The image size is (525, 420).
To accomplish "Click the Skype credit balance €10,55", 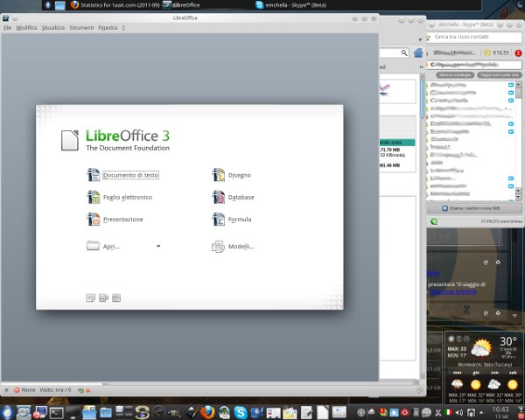I will tap(495, 52).
